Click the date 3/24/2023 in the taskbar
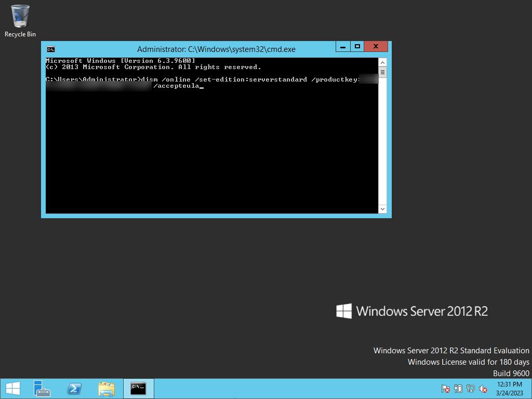 509,393
